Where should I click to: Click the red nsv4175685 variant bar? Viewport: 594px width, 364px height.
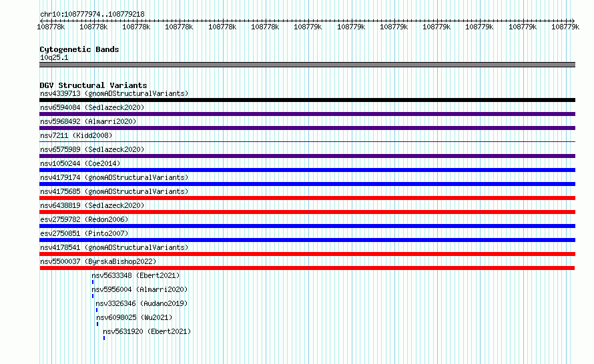tap(307, 198)
